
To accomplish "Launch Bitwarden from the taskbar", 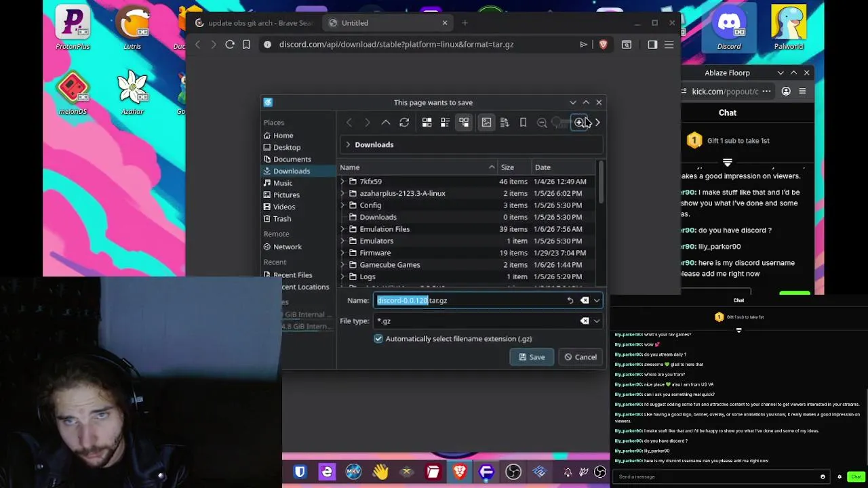I will coord(300,472).
